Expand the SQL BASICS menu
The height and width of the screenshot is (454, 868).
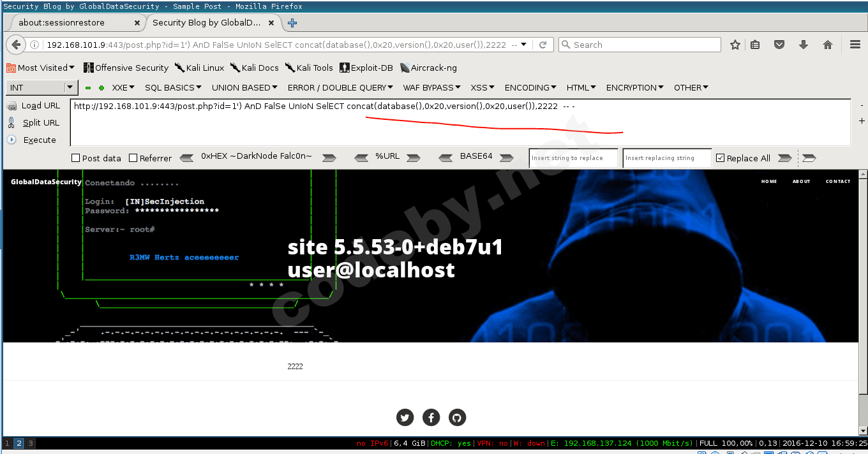174,88
